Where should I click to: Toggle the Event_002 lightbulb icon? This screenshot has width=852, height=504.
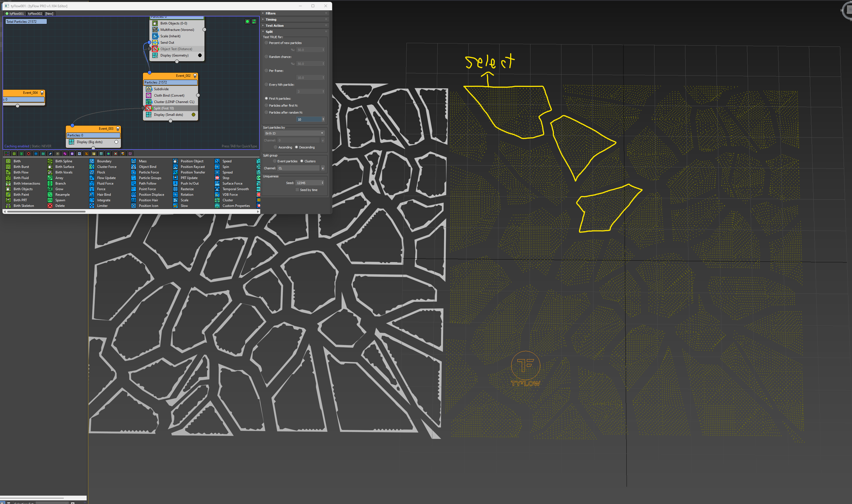[x=195, y=76]
